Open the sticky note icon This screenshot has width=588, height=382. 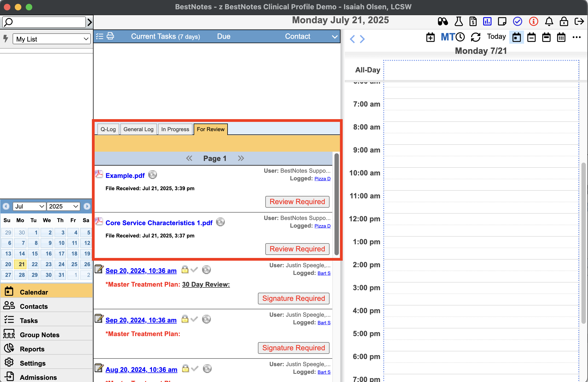tap(502, 21)
